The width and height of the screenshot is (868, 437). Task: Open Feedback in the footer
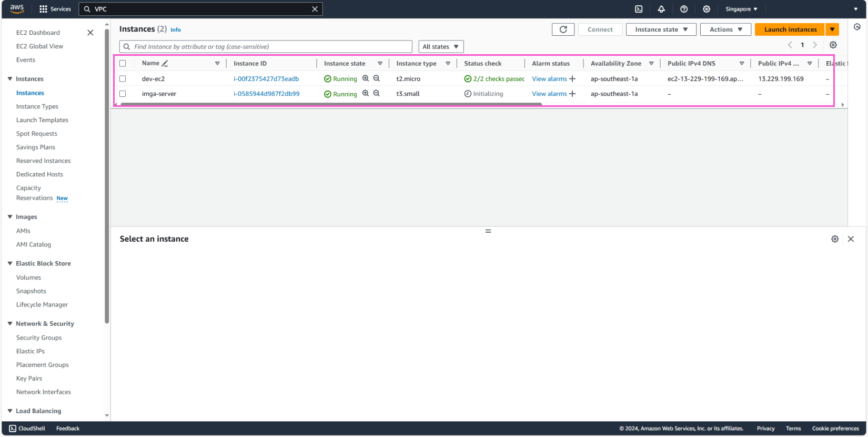[x=68, y=429]
